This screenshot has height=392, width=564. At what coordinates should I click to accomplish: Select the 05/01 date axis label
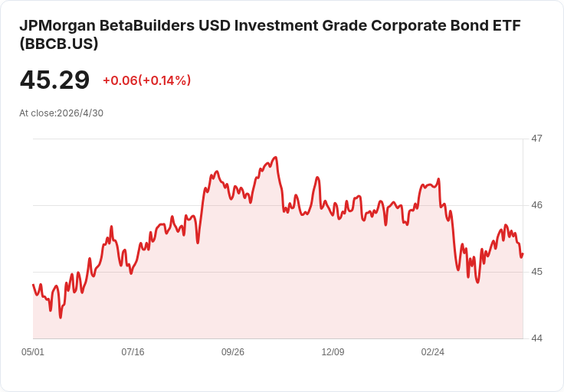33,351
